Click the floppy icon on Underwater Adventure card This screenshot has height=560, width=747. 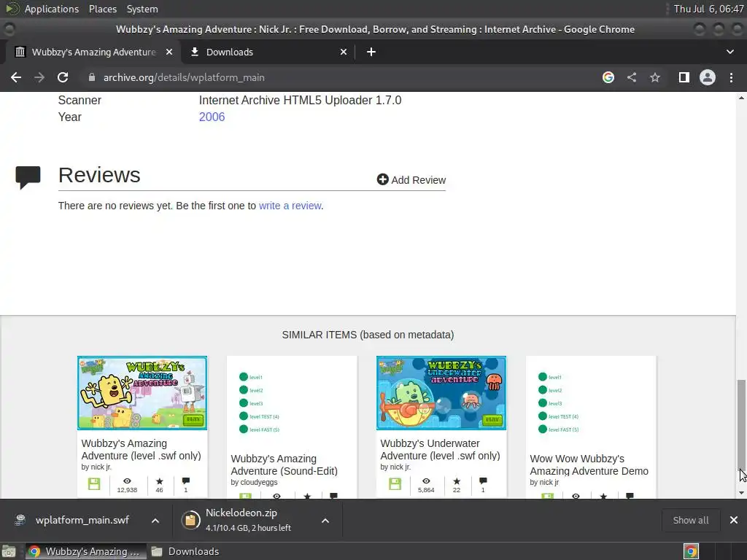coord(395,484)
